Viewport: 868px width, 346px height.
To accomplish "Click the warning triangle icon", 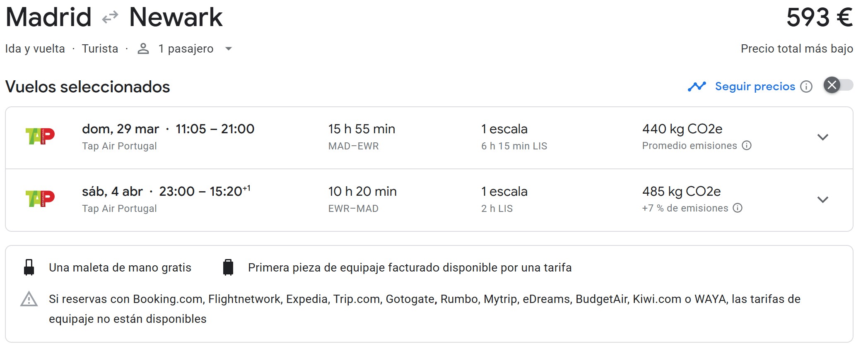I will click(x=29, y=299).
